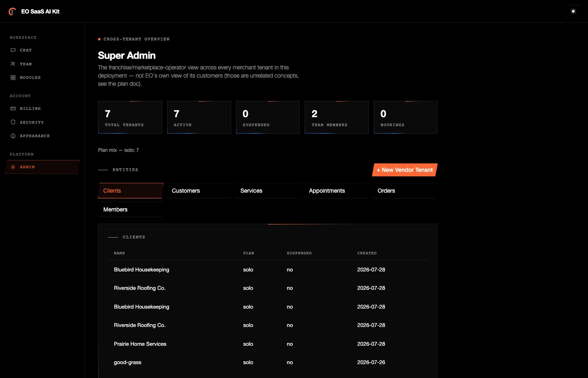Click the PLAN column header
Image resolution: width=588 pixels, height=378 pixels.
249,253
